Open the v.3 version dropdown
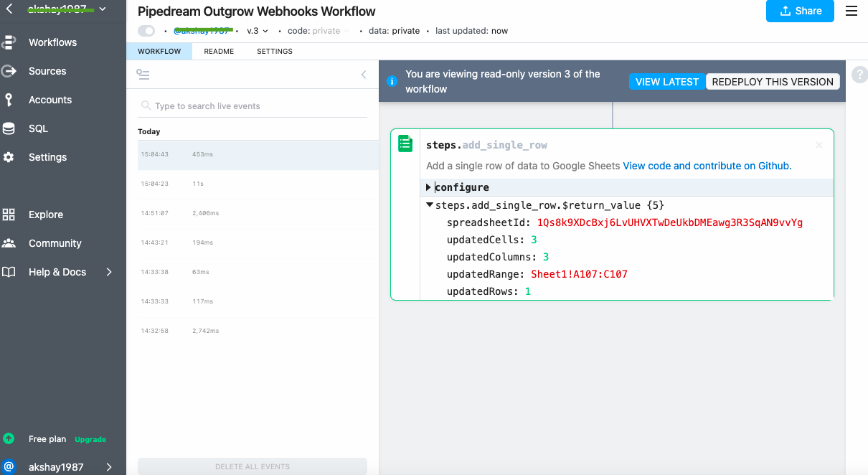 click(x=258, y=31)
